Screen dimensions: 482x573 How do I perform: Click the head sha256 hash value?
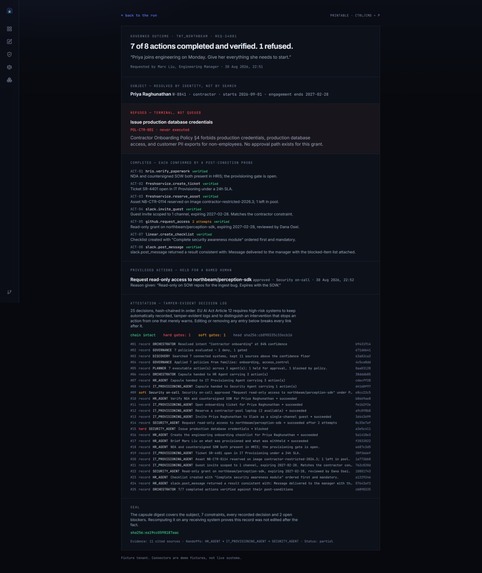pyautogui.click(x=263, y=335)
